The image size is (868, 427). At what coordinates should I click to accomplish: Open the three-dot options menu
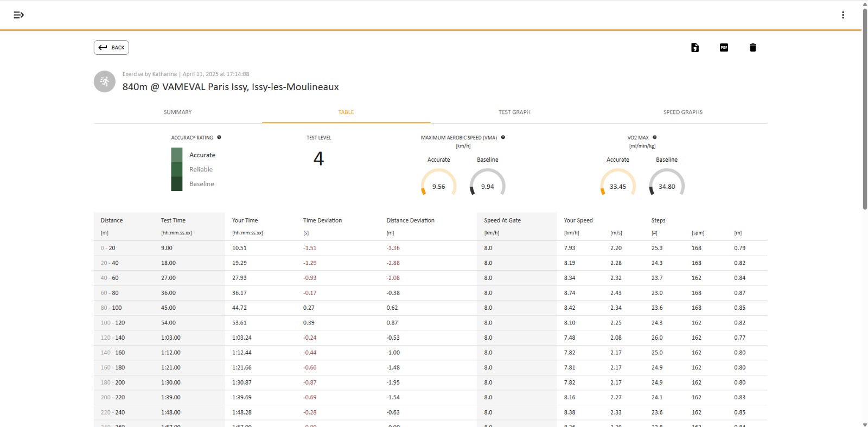pos(843,15)
